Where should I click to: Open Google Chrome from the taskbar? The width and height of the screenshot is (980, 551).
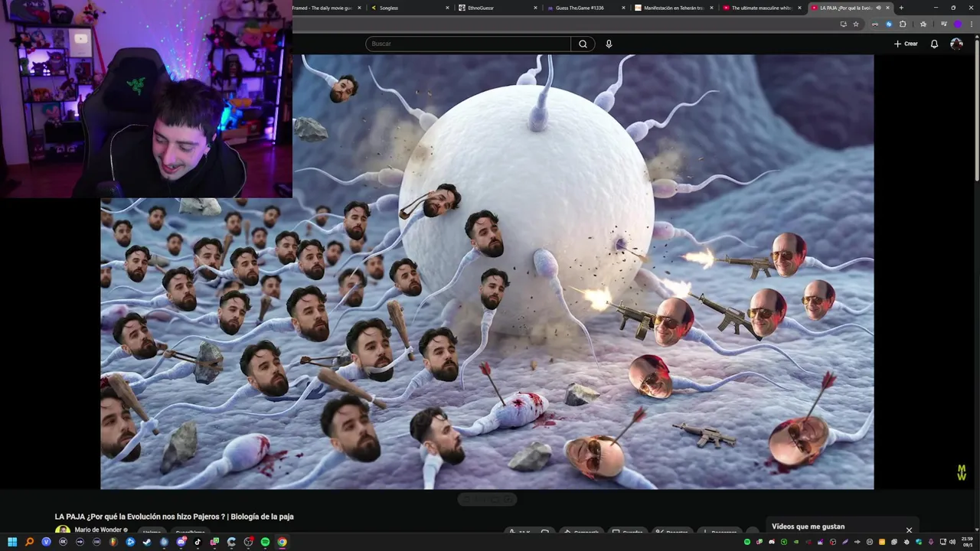(282, 542)
